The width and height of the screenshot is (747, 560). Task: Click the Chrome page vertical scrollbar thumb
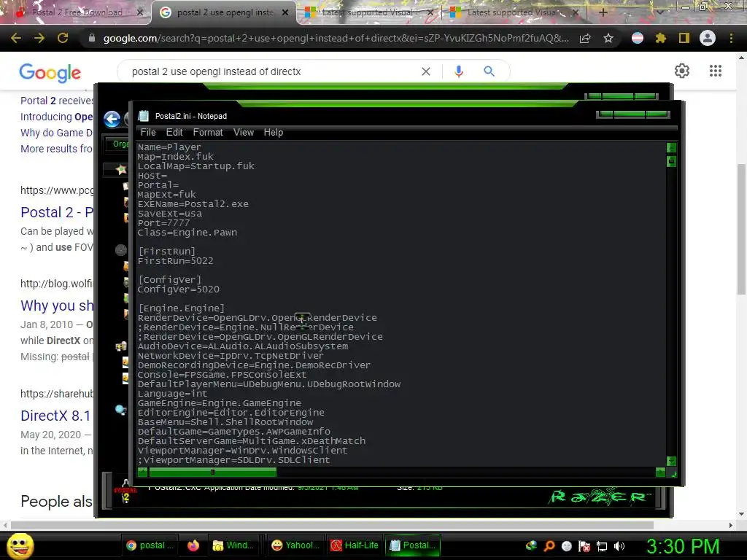[x=741, y=230]
